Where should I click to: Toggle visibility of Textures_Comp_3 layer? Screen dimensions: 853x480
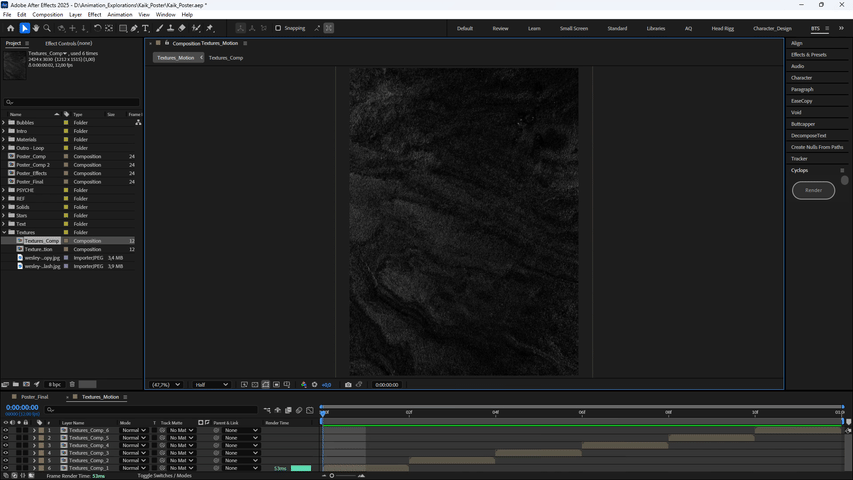coord(5,453)
